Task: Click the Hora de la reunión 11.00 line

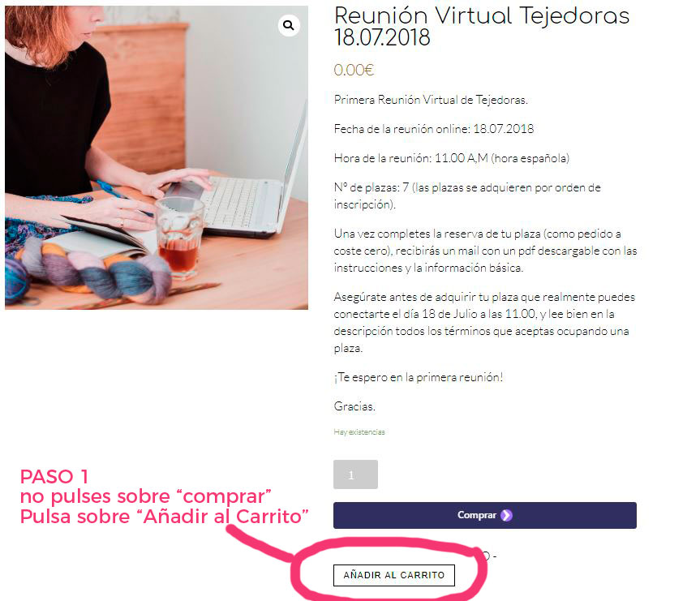Action: [451, 158]
